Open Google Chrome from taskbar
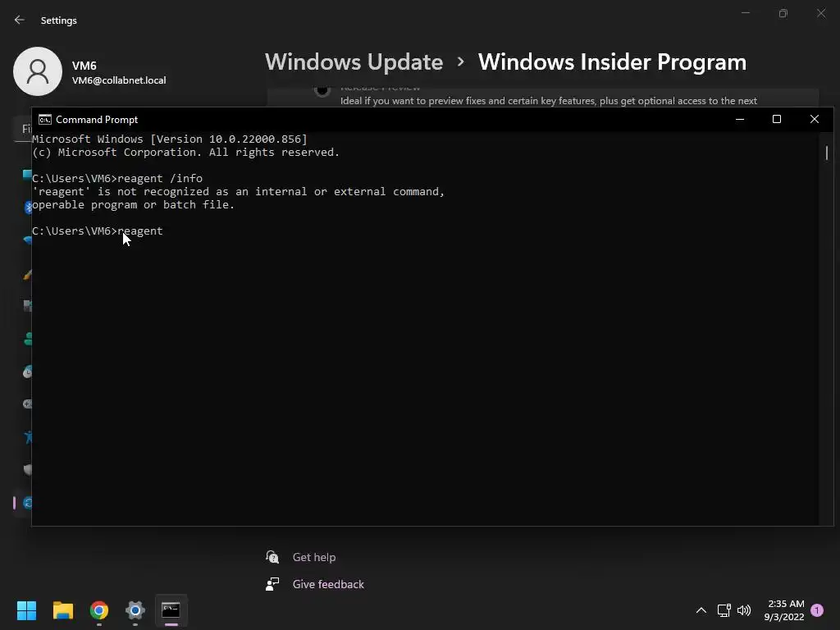Image resolution: width=840 pixels, height=630 pixels. pyautogui.click(x=99, y=610)
